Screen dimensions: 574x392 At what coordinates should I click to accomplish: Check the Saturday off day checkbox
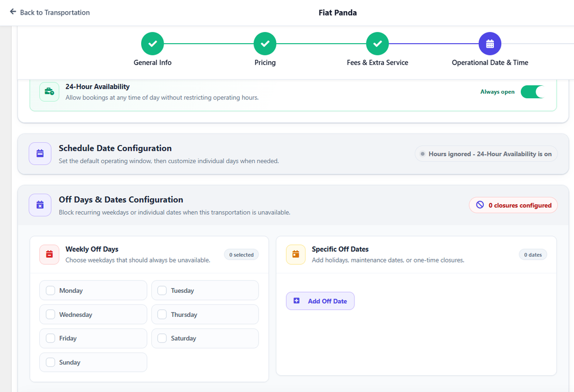pos(162,338)
